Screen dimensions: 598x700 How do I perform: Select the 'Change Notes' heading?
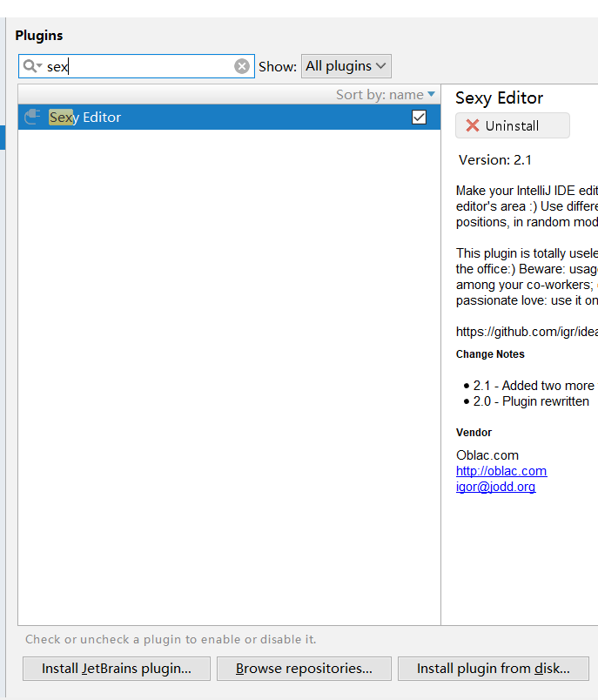[490, 354]
